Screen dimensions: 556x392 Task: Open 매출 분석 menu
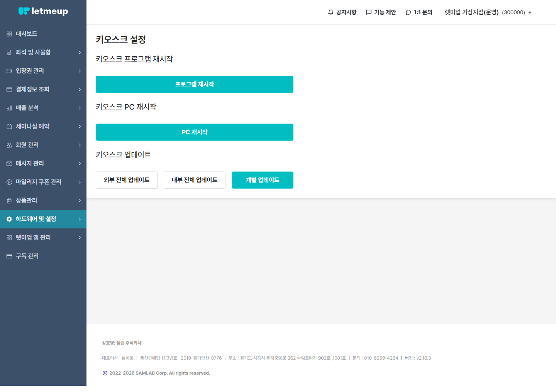[43, 108]
